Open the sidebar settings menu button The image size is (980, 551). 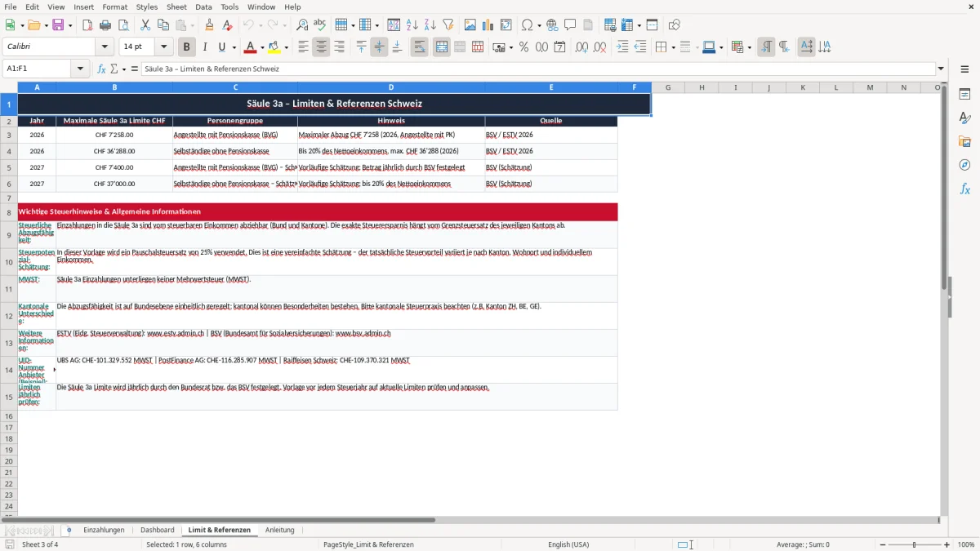tap(964, 69)
